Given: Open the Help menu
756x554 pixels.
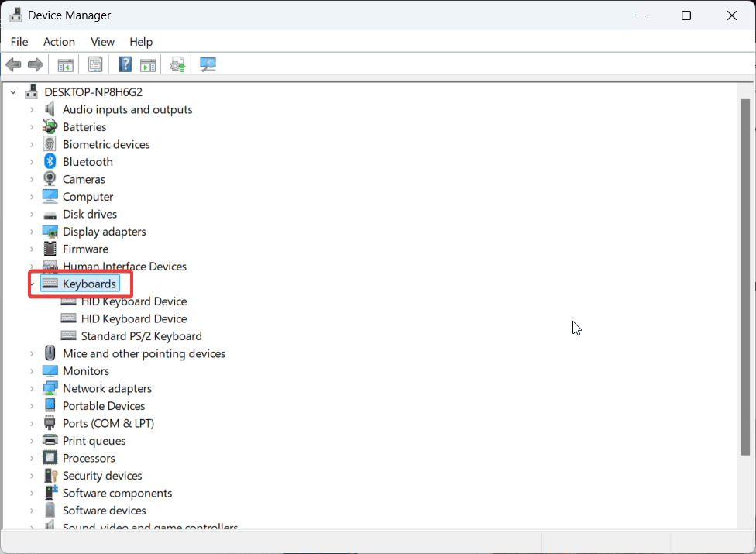Looking at the screenshot, I should point(141,42).
